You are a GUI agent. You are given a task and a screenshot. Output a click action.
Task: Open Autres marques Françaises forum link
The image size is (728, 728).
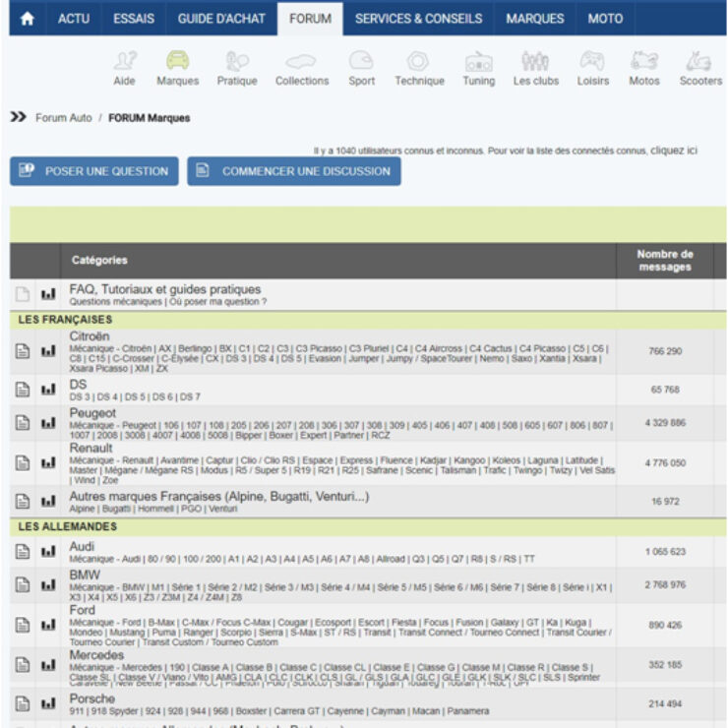[x=219, y=497]
